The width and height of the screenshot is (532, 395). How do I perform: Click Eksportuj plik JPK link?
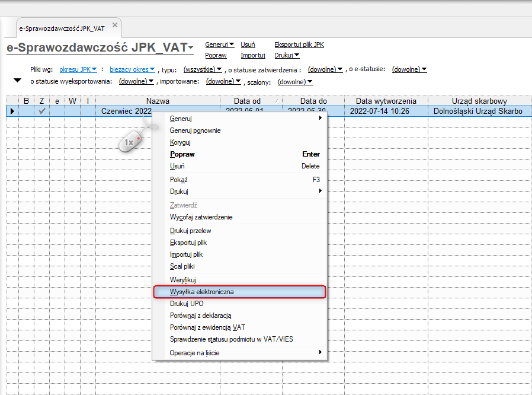(x=299, y=44)
